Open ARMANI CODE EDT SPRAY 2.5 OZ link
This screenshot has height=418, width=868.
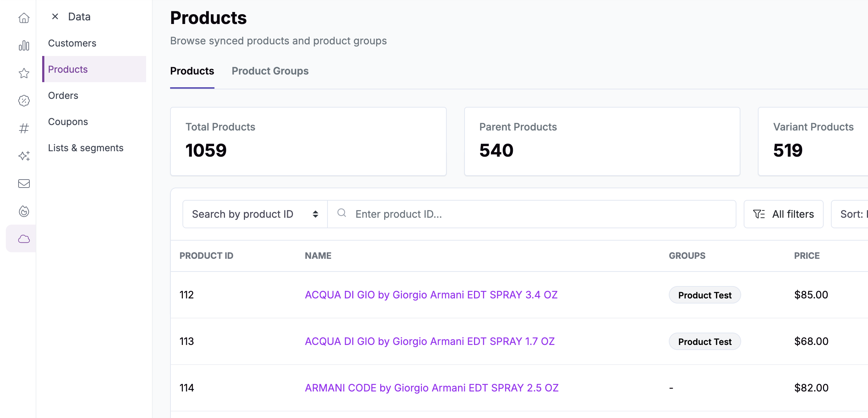click(431, 388)
